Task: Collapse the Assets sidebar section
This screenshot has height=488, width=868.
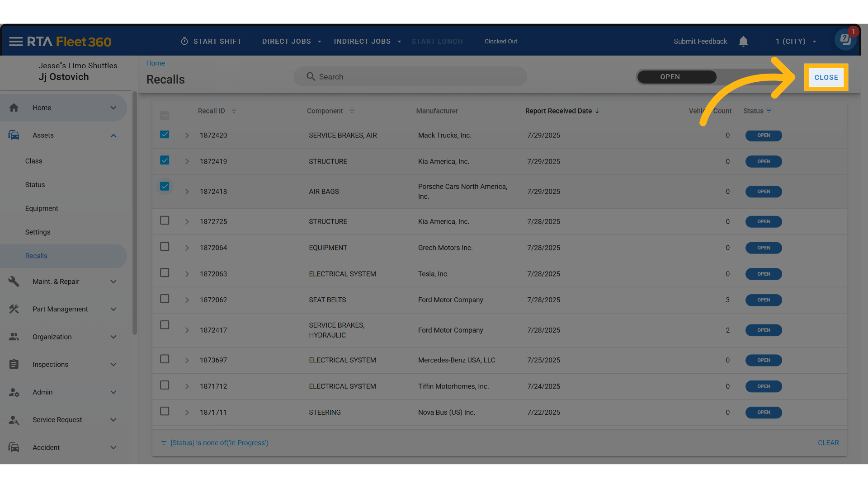Action: [x=113, y=136]
